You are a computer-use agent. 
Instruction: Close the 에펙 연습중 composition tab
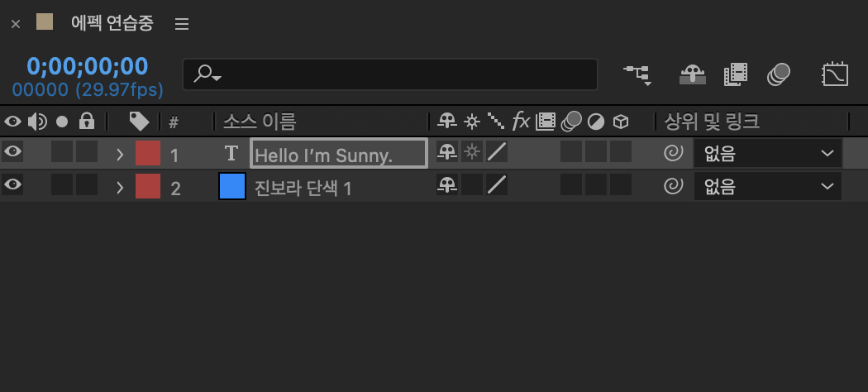pos(16,24)
